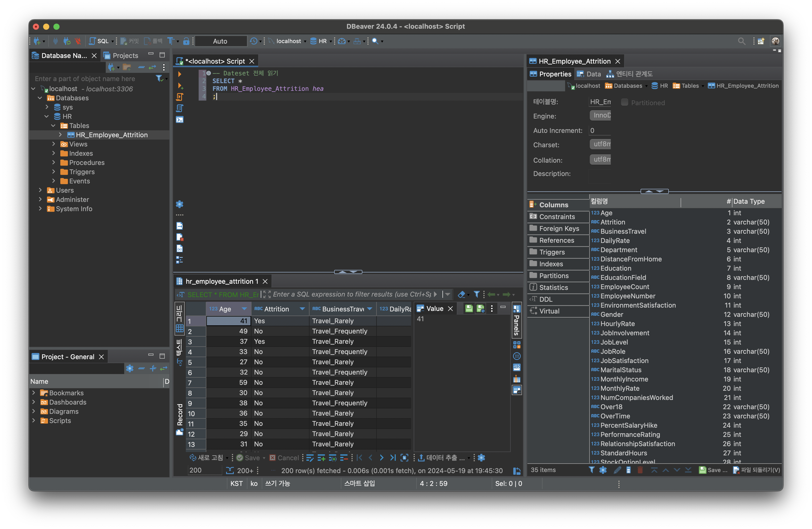Click the execute script icon in editor gutter
Image resolution: width=812 pixels, height=529 pixels.
[x=179, y=97]
